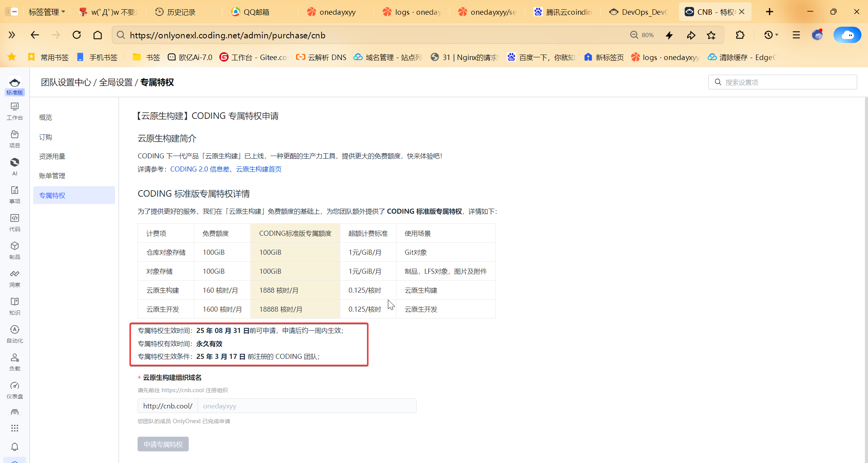Open the 手机书签 bookmark
The width and height of the screenshot is (868, 463).
(97, 57)
